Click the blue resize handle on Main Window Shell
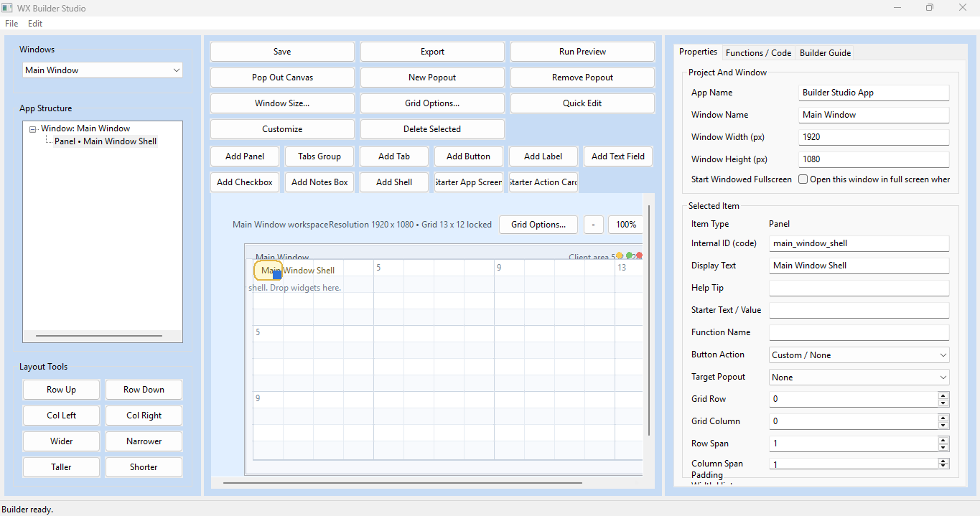Screen dimensions: 980x516 pyautogui.click(x=277, y=275)
